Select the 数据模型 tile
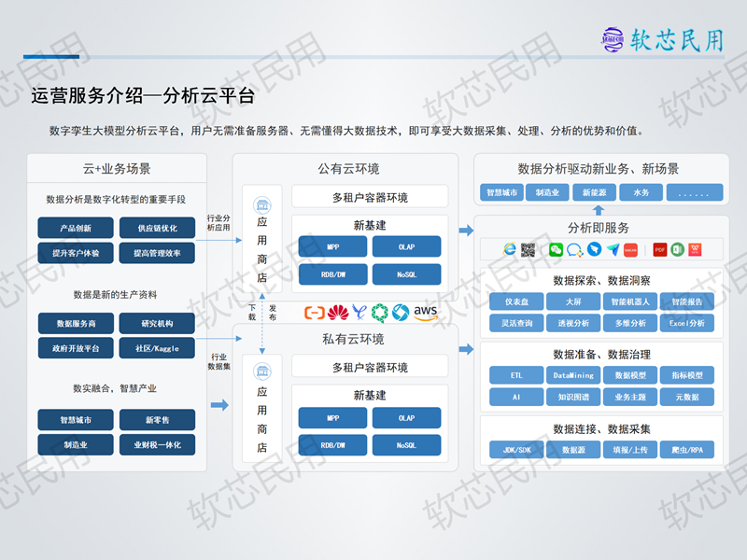The height and width of the screenshot is (560, 747). (630, 375)
